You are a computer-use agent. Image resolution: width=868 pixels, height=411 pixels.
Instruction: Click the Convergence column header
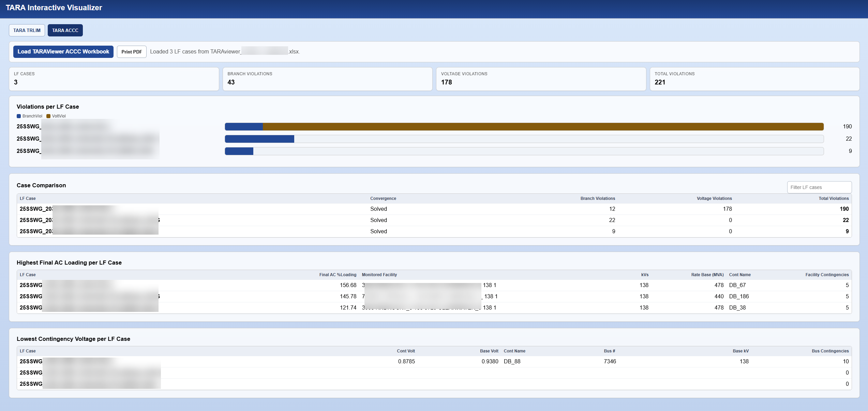[383, 199]
